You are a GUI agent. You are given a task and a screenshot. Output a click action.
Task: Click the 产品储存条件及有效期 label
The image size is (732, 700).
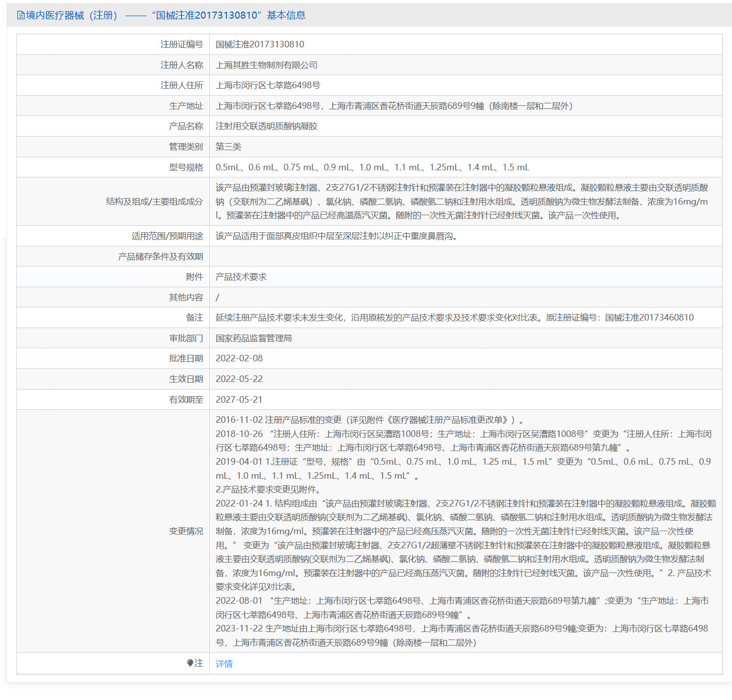[161, 257]
